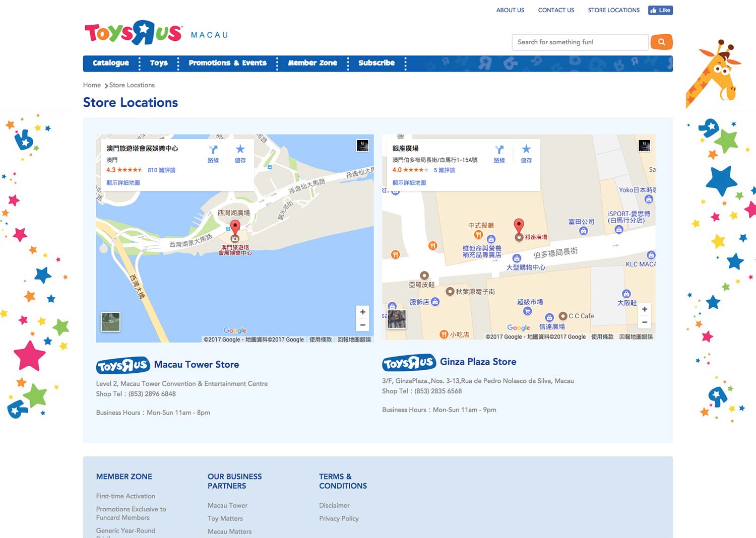Open street view thumbnail on Ginza Plaza map
Screen dimensions: 756x538
pyautogui.click(x=396, y=319)
